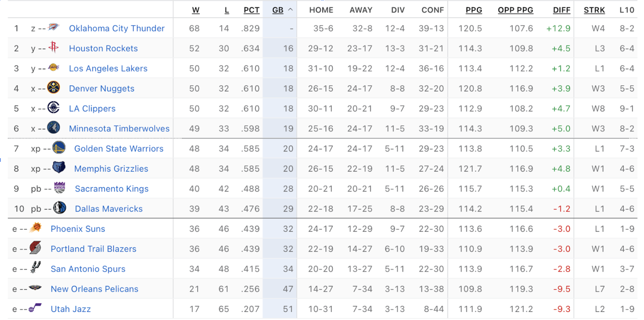Screen dimensions: 644x320
Task: Click the Denver Nuggets logo icon
Action: pos(54,87)
